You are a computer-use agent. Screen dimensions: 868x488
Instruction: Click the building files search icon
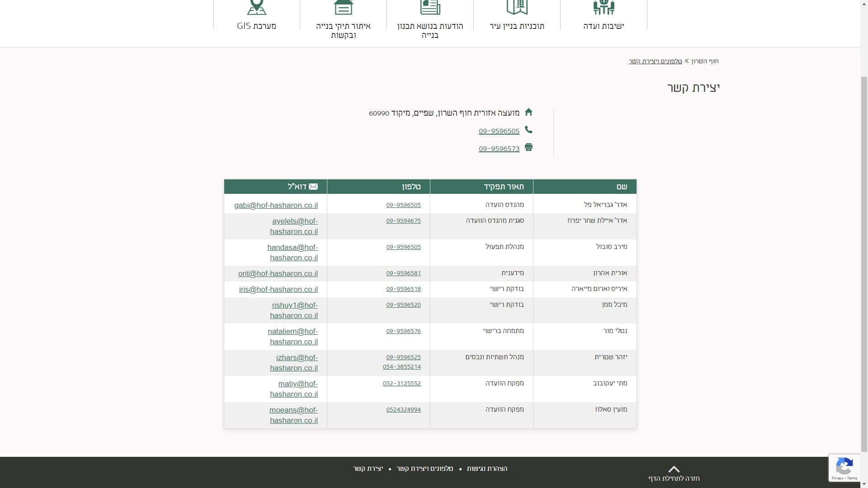point(343,7)
